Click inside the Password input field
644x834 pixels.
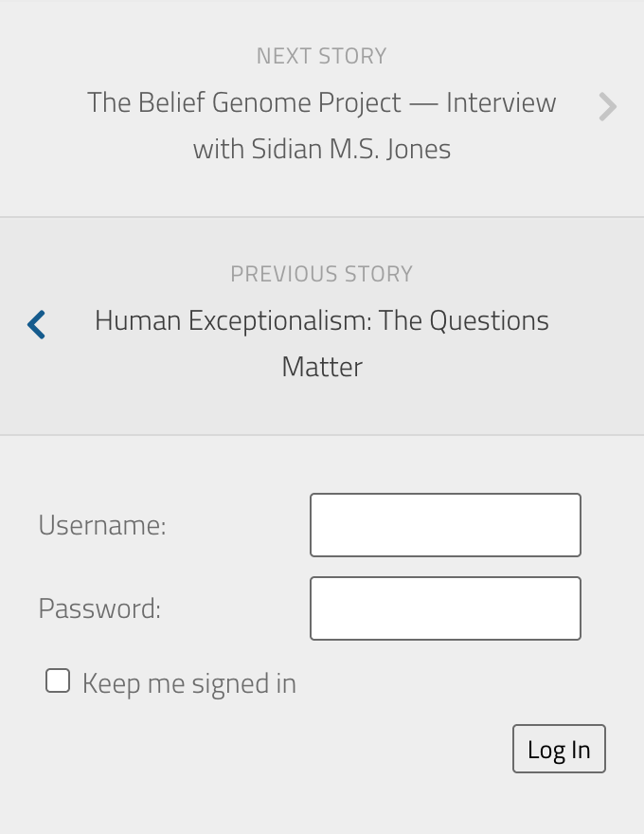(x=445, y=607)
